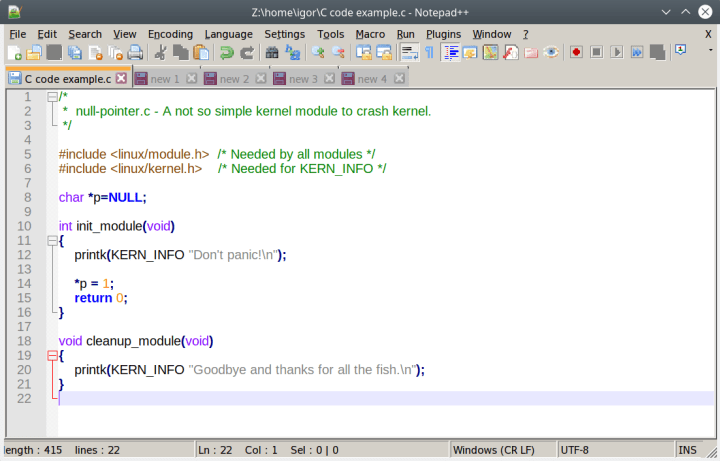Viewport: 720px width, 461px height.
Task: Open the Tools menu
Action: (x=331, y=34)
